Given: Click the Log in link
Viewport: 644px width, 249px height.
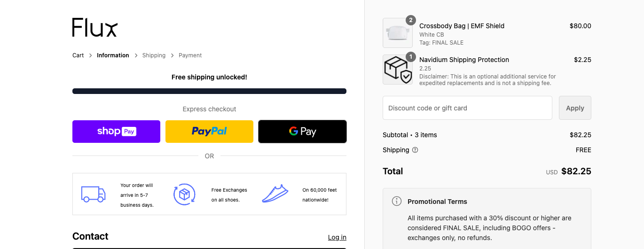Looking at the screenshot, I should pyautogui.click(x=337, y=237).
